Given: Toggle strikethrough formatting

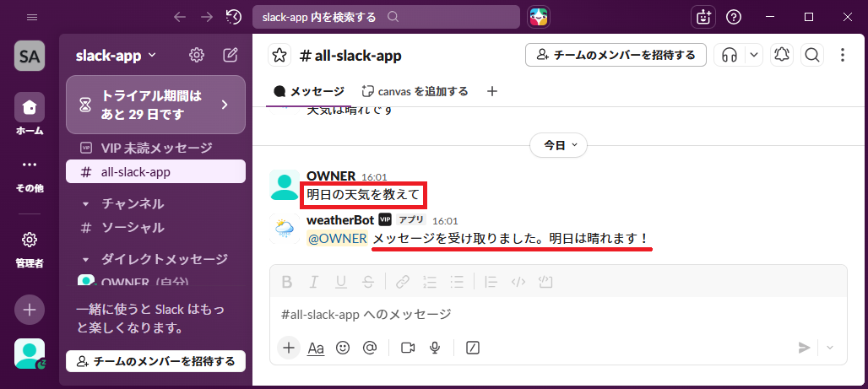Looking at the screenshot, I should pos(368,282).
